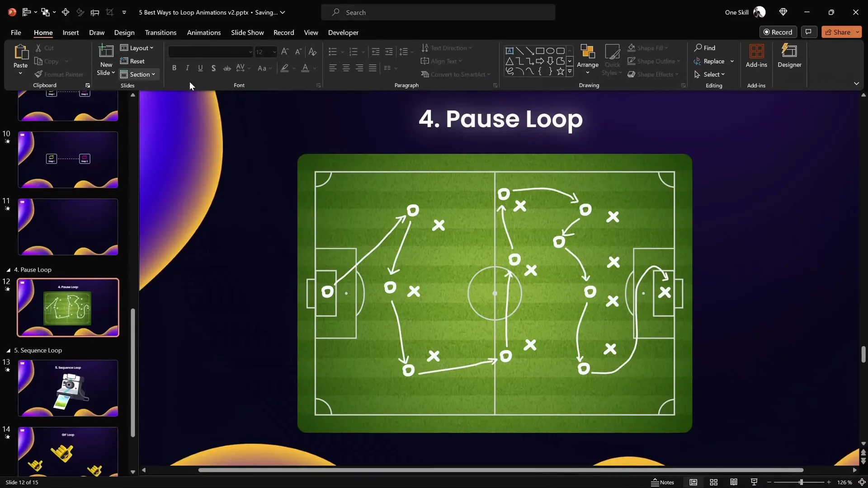This screenshot has width=868, height=488.
Task: Select slide 13 thumbnail with camera
Action: (68, 388)
